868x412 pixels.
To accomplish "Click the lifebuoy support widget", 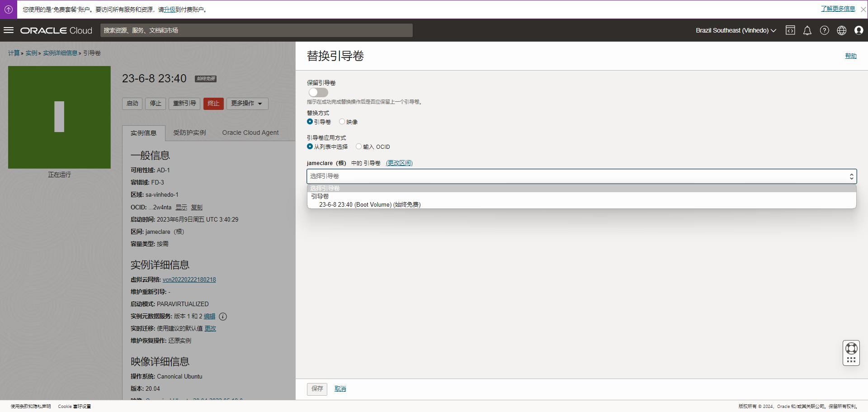I will [x=851, y=349].
